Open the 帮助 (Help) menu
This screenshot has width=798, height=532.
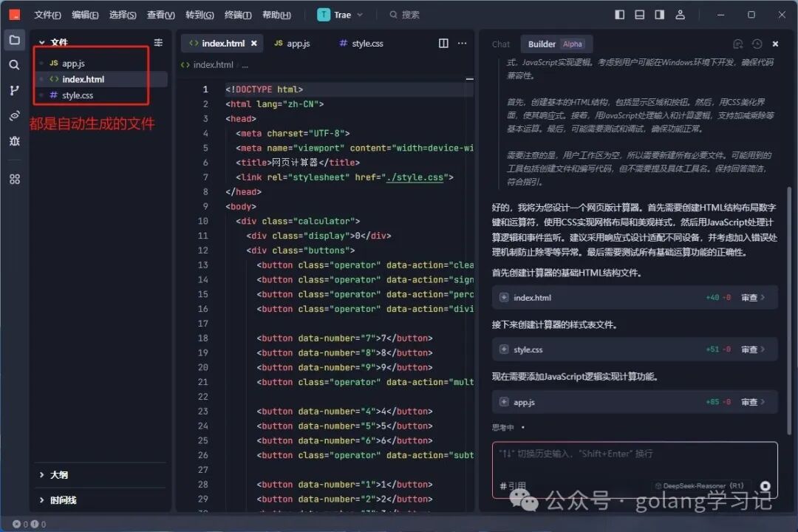pyautogui.click(x=276, y=15)
